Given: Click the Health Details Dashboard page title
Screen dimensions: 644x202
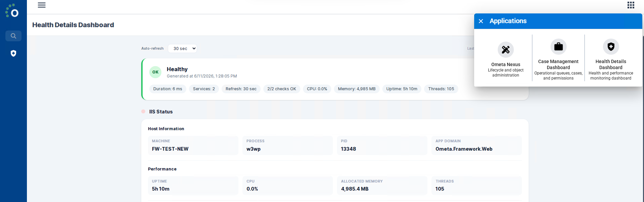Looking at the screenshot, I should click(73, 25).
